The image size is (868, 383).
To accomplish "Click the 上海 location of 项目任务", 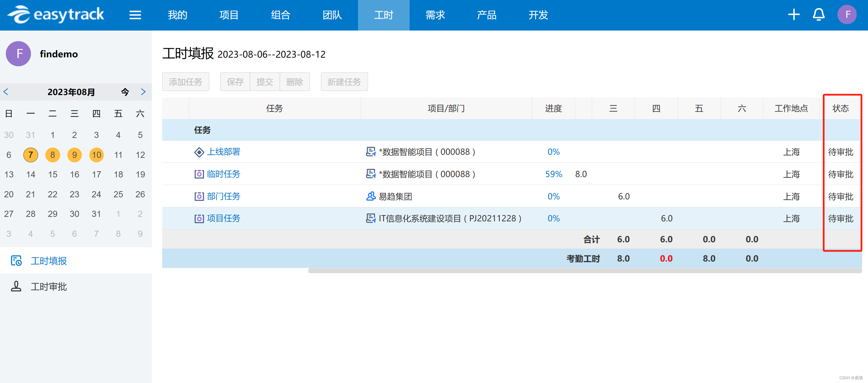I will click(791, 218).
